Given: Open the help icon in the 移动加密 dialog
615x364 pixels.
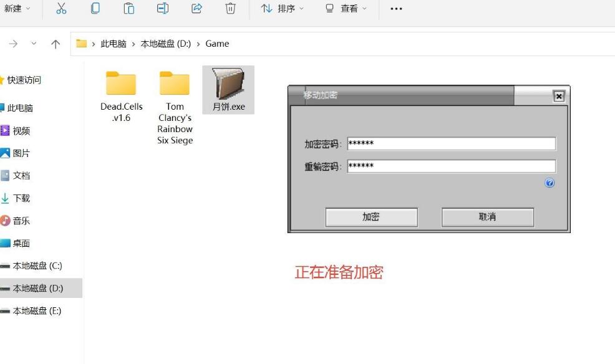Looking at the screenshot, I should tap(549, 183).
